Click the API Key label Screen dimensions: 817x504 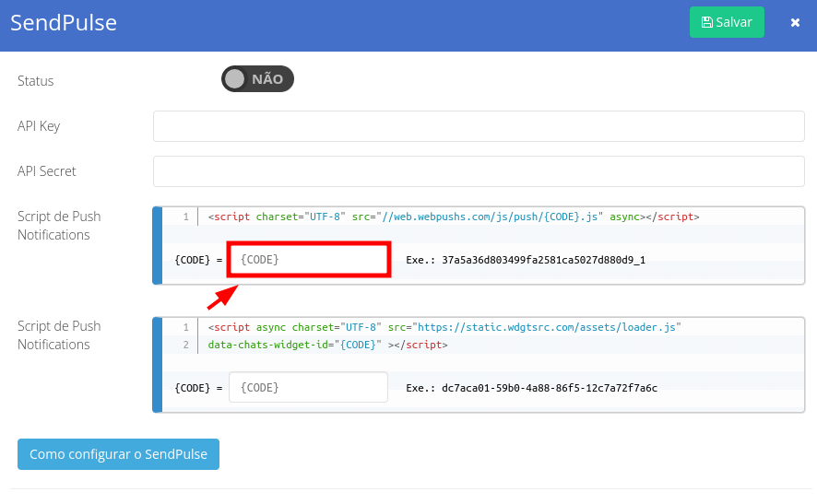pos(39,126)
